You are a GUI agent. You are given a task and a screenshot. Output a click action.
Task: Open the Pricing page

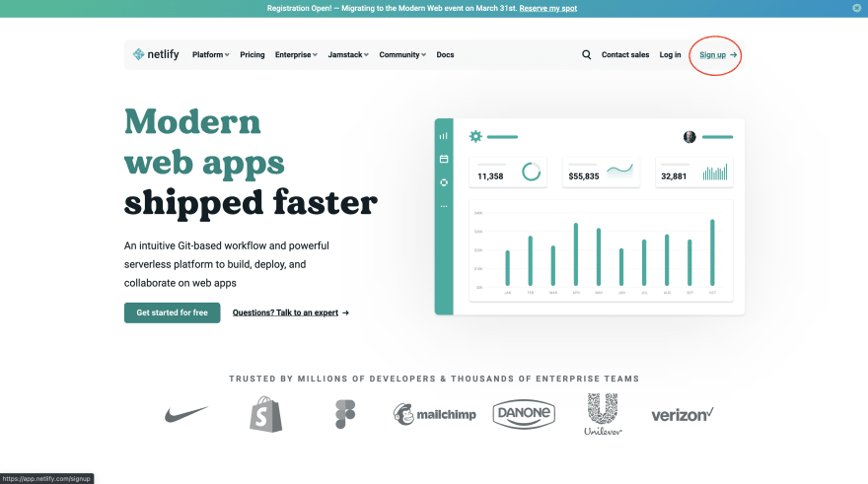tap(253, 55)
